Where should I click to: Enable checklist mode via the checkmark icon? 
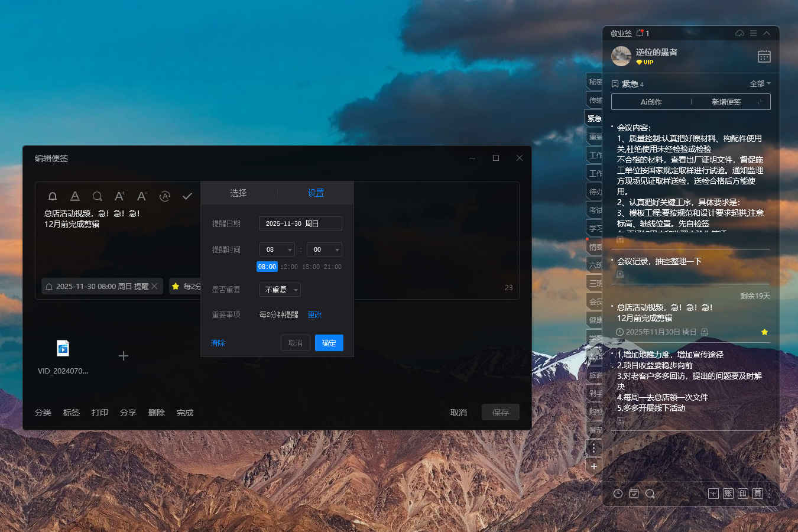click(x=187, y=196)
